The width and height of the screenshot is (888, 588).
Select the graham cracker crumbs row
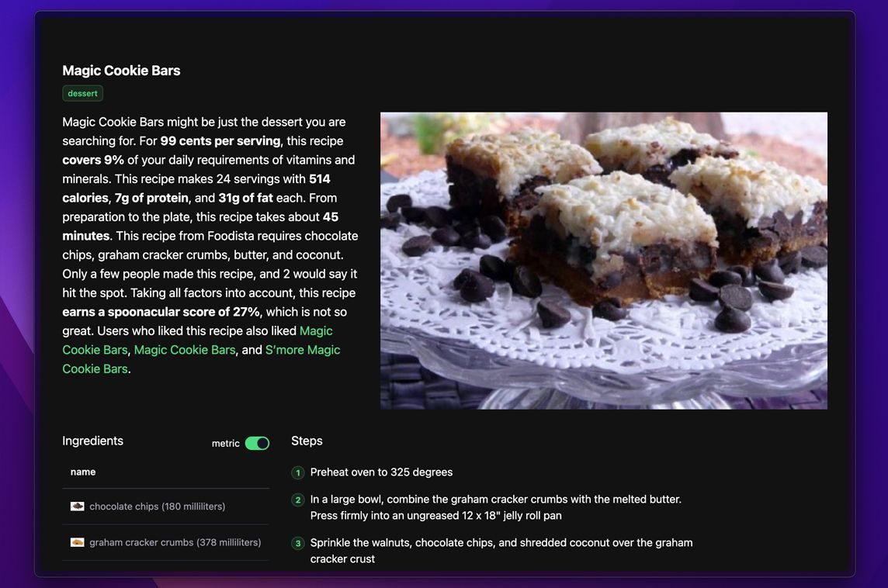pyautogui.click(x=166, y=543)
